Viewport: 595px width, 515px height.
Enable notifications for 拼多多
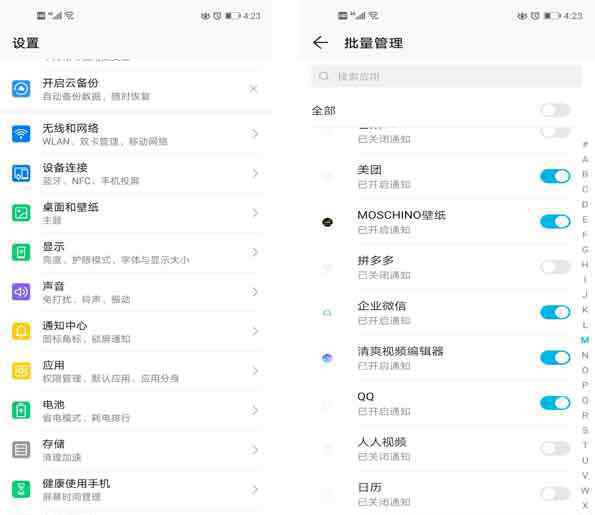pos(555,267)
